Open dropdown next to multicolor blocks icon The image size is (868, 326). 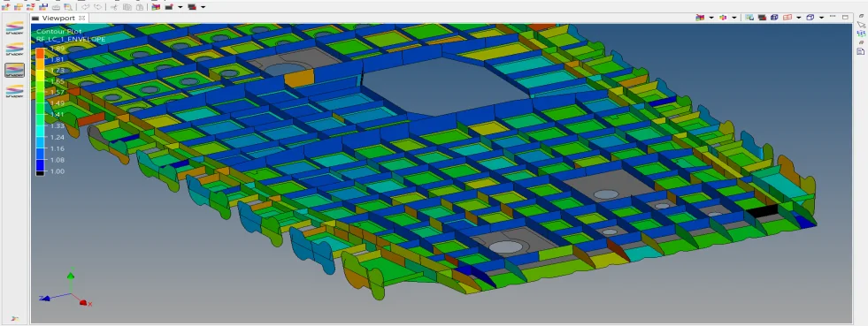click(734, 18)
